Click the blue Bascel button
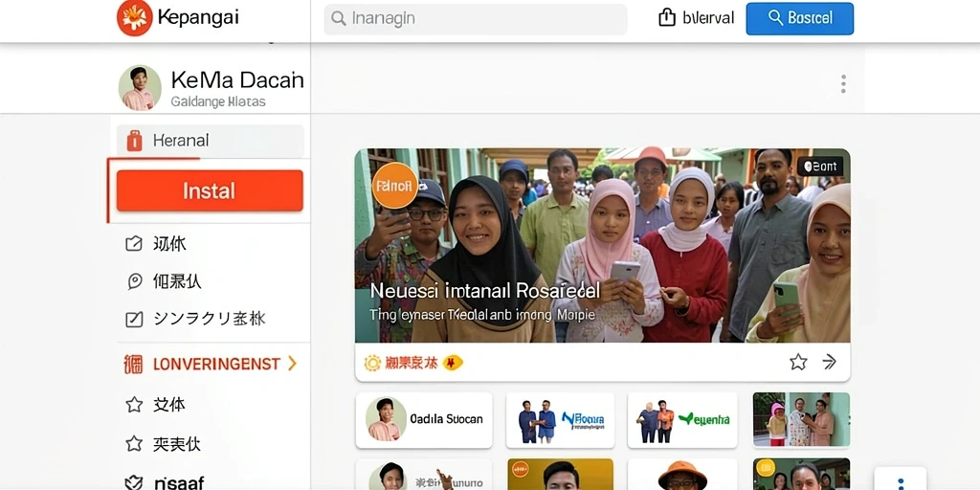This screenshot has width=980, height=490. point(799,18)
